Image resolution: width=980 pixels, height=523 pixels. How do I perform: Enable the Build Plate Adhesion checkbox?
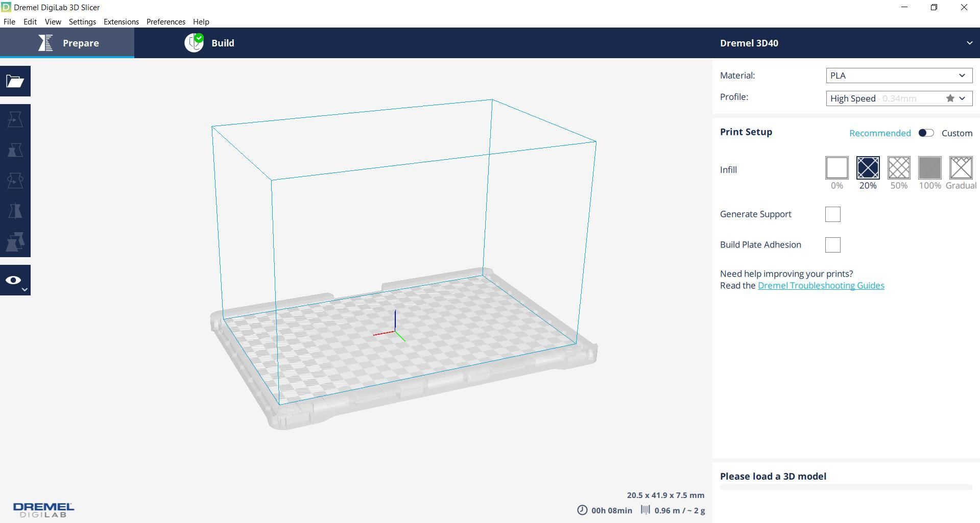click(832, 245)
